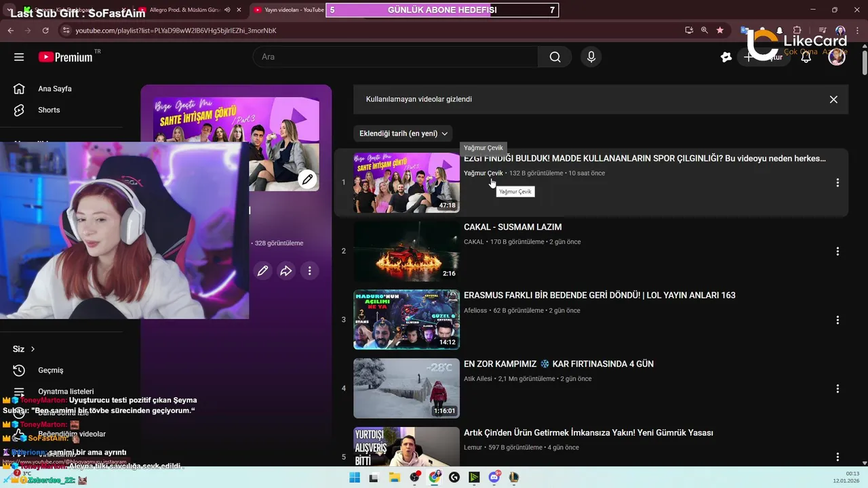Open the Atik Ailesi channel link
This screenshot has height=488, width=868.
478,379
